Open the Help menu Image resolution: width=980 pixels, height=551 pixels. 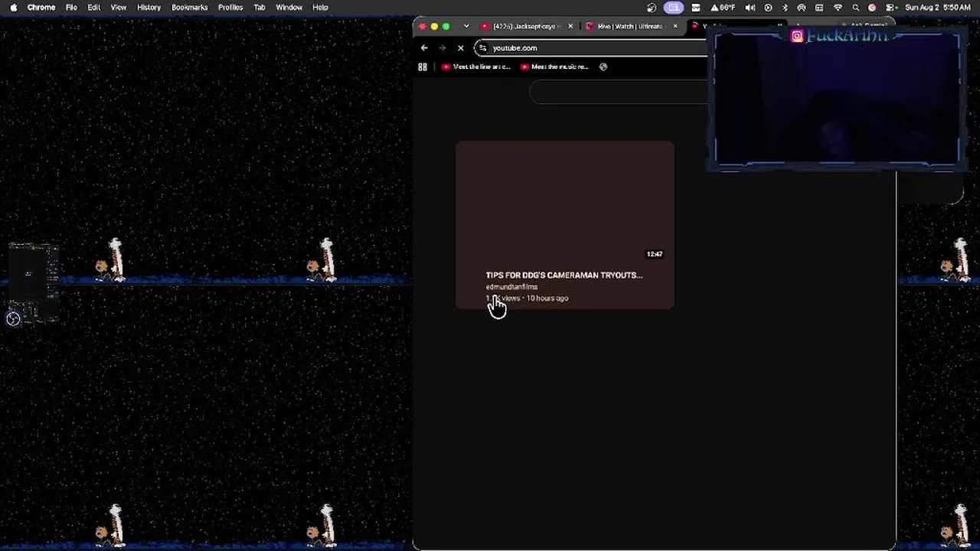(x=320, y=8)
